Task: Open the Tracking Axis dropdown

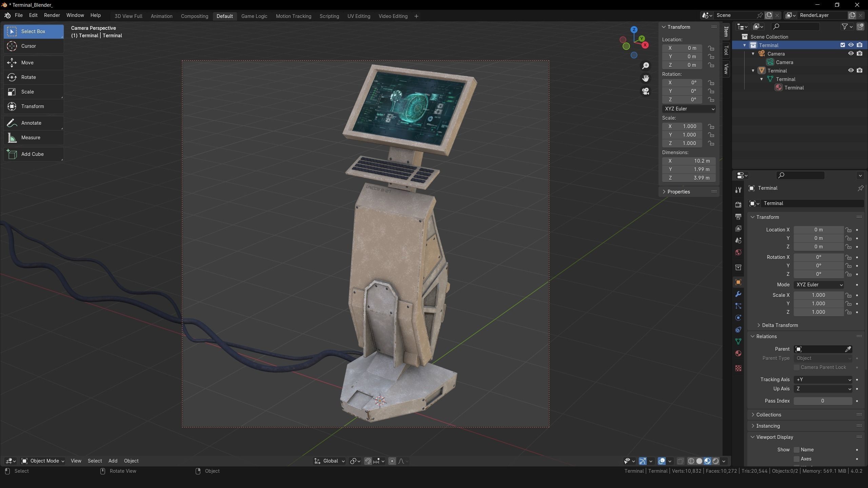Action: [x=823, y=380]
